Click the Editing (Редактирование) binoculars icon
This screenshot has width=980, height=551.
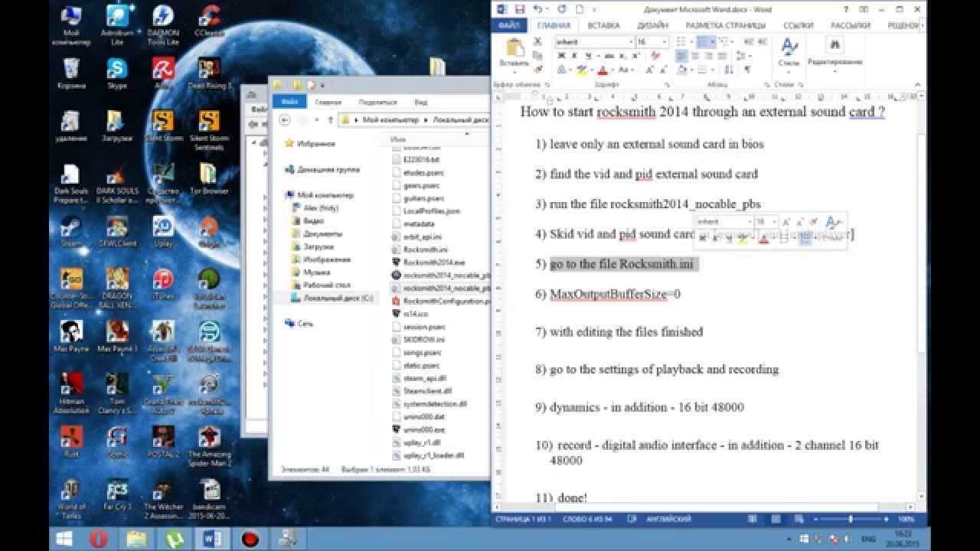point(835,46)
